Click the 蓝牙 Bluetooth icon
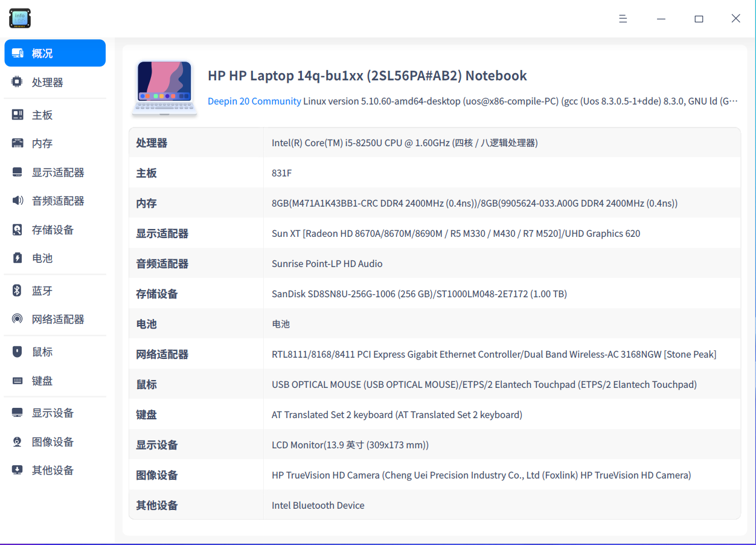Image resolution: width=756 pixels, height=545 pixels. tap(18, 291)
